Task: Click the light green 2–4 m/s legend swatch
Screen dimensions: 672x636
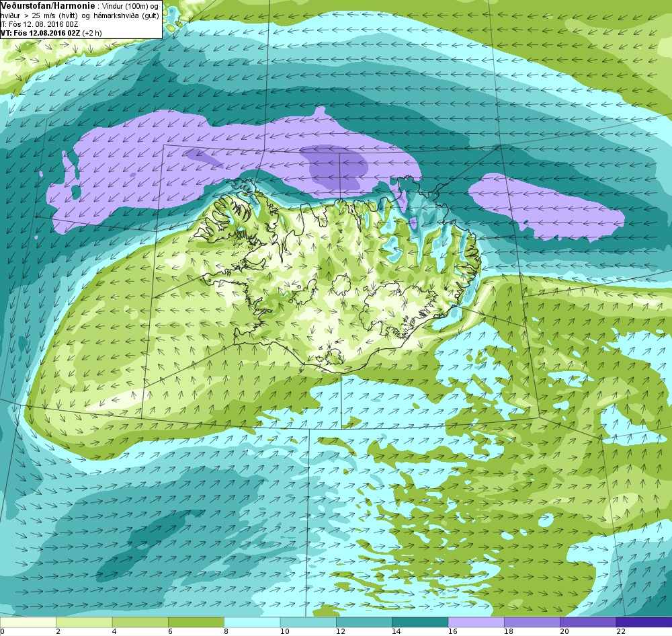Action: click(x=85, y=621)
